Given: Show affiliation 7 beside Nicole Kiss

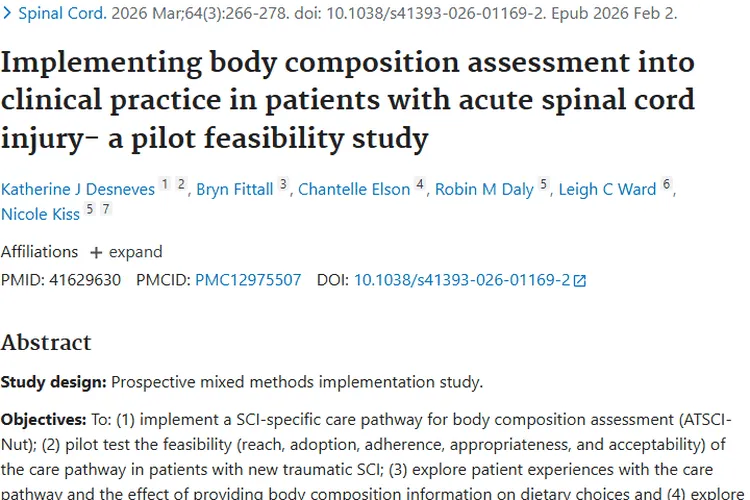Looking at the screenshot, I should 105,210.
